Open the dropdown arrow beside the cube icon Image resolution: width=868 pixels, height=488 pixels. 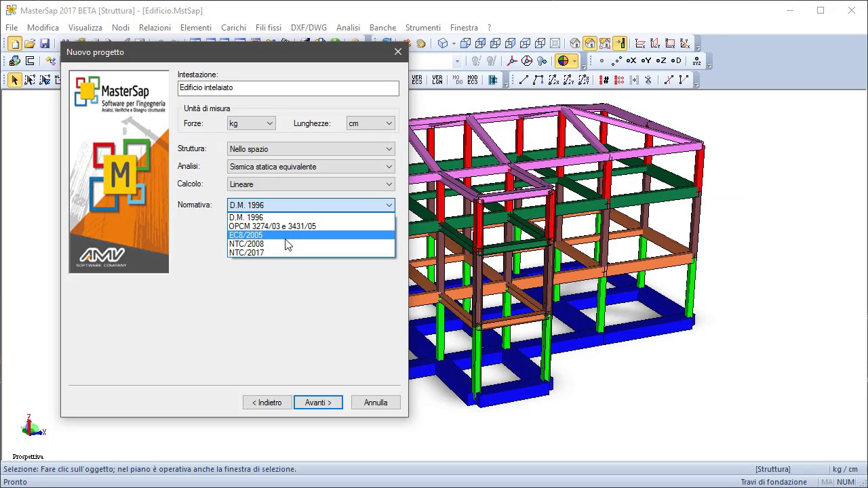pos(454,43)
